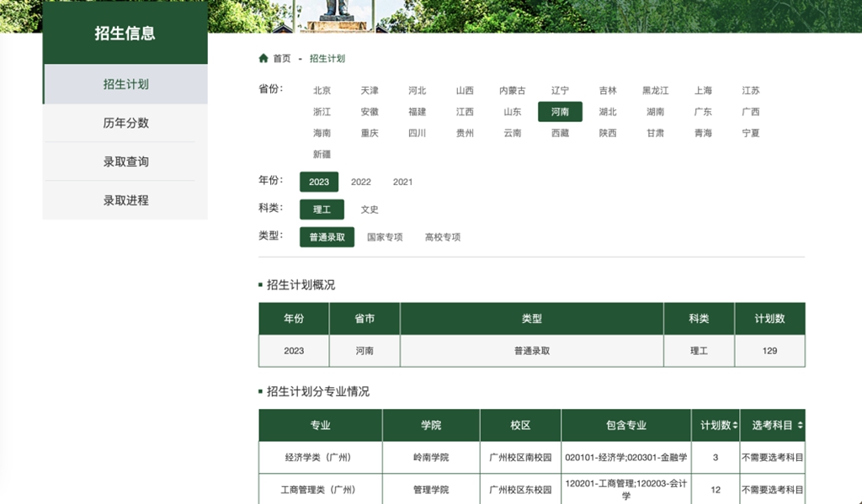
Task: Select 北京 in the province list
Action: point(322,91)
